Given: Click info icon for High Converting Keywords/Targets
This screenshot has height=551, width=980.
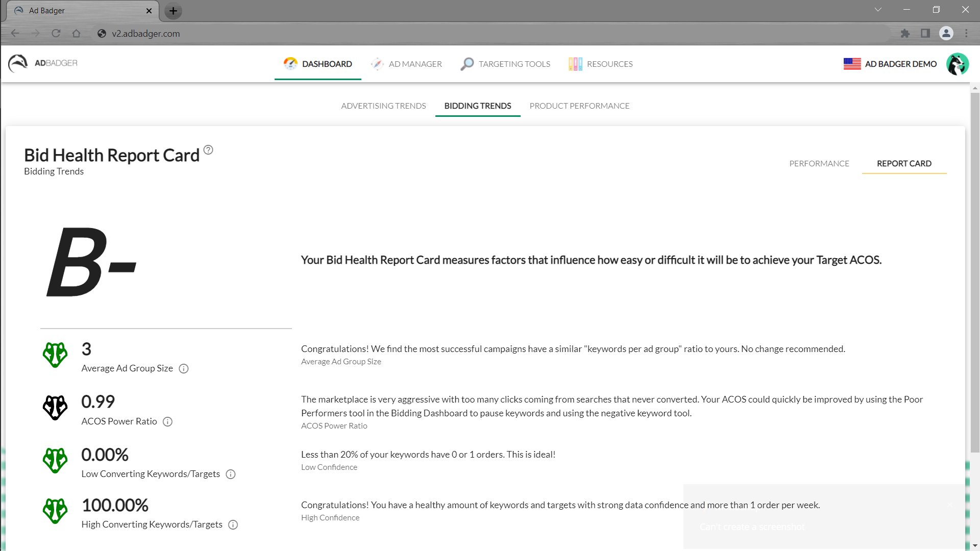Looking at the screenshot, I should 233,525.
